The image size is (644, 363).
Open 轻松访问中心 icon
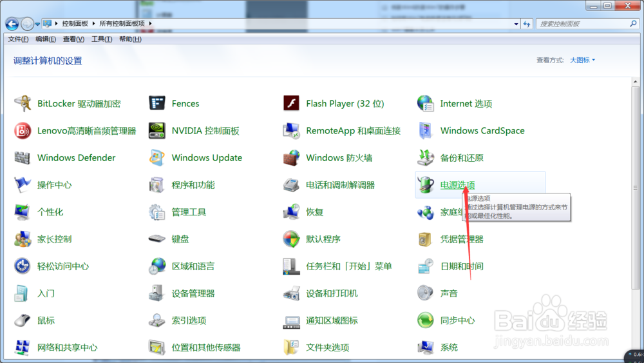click(x=23, y=266)
